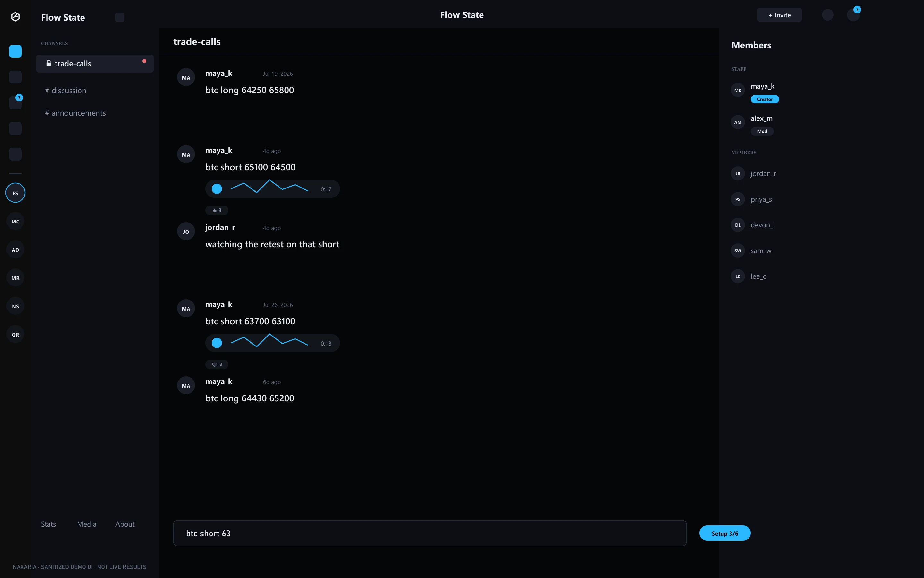Select the highlighted blue square rail icon

(15, 51)
